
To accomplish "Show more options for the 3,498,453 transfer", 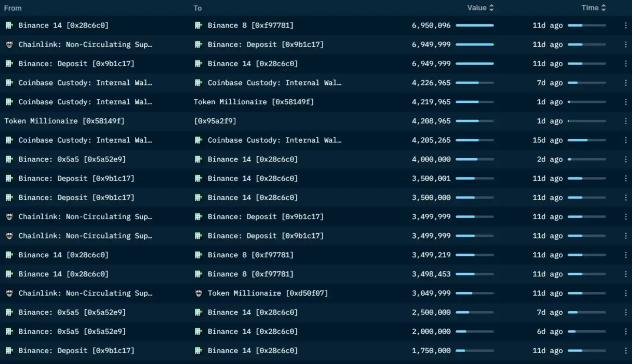I will point(626,274).
